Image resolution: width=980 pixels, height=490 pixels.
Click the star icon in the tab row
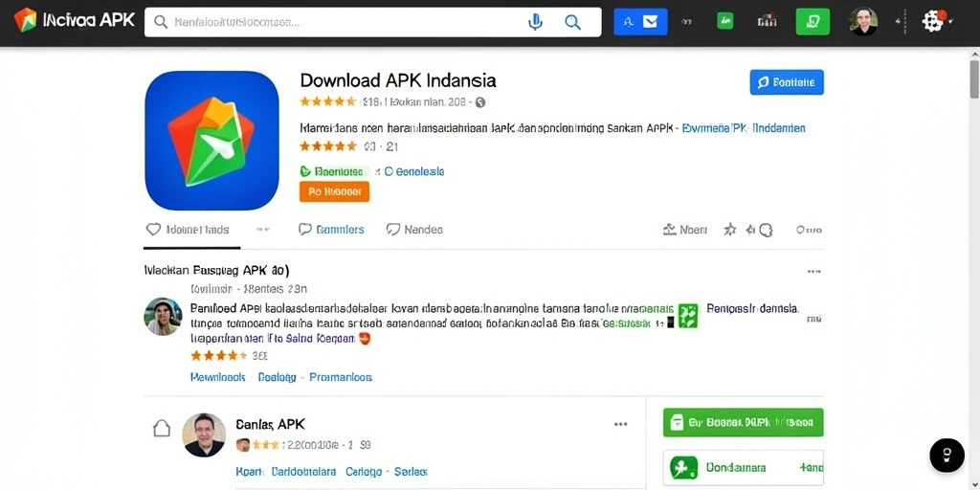point(729,230)
